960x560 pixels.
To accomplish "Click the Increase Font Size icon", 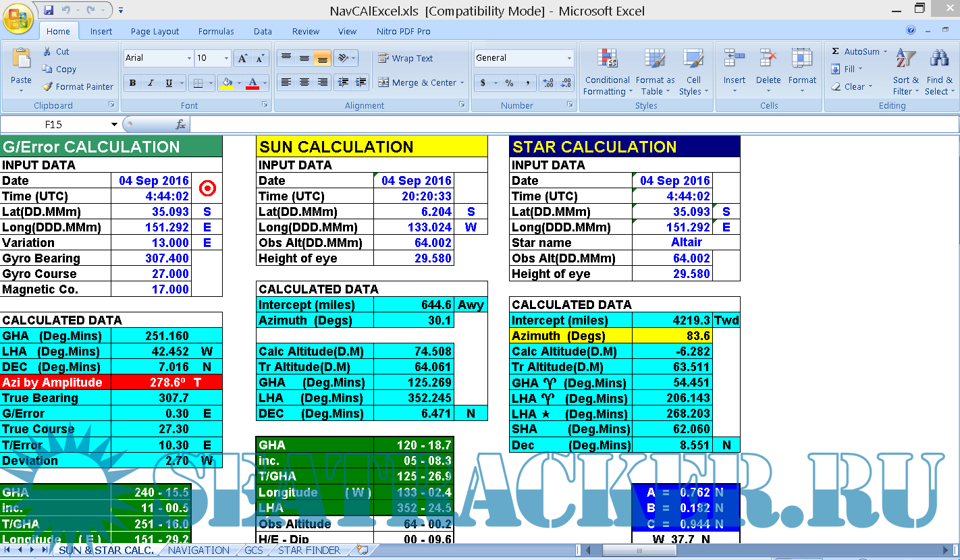I will 242,58.
